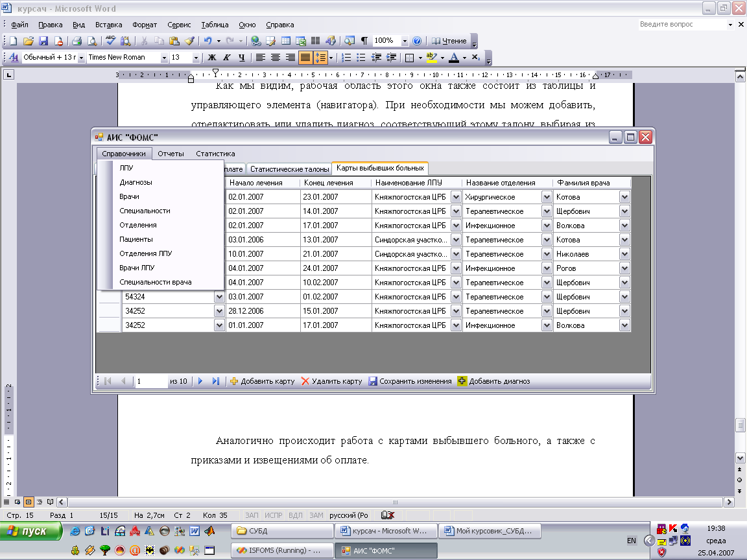The image size is (747, 560).
Task: Create a new blank document in Word
Action: 14,41
